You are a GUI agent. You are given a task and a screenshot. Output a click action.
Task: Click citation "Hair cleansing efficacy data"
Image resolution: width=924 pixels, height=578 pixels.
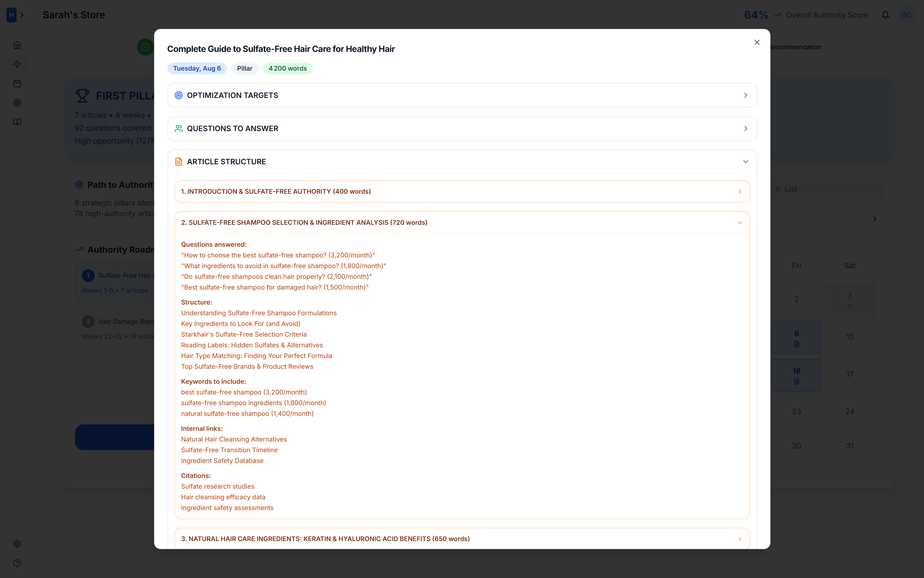click(223, 497)
